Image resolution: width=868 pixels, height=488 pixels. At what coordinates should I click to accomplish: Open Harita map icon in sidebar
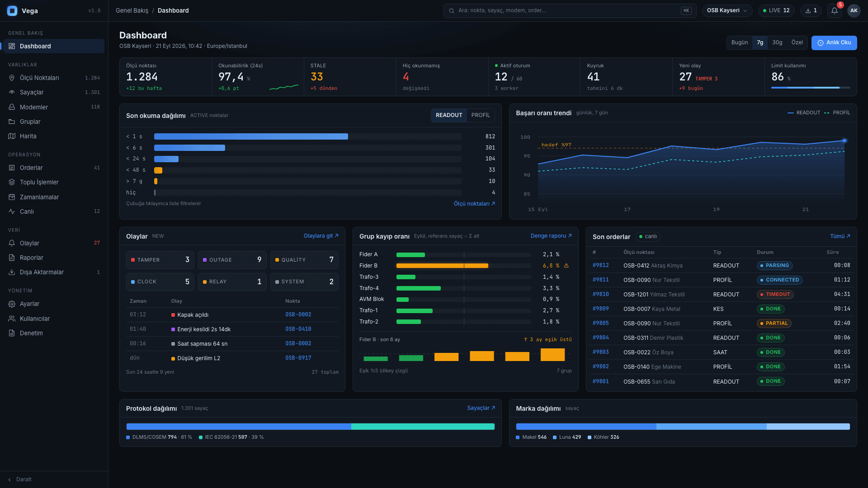click(12, 136)
